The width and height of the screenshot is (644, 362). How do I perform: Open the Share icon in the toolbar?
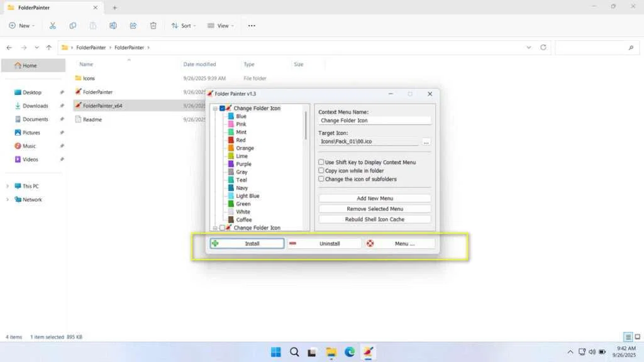coord(133,25)
